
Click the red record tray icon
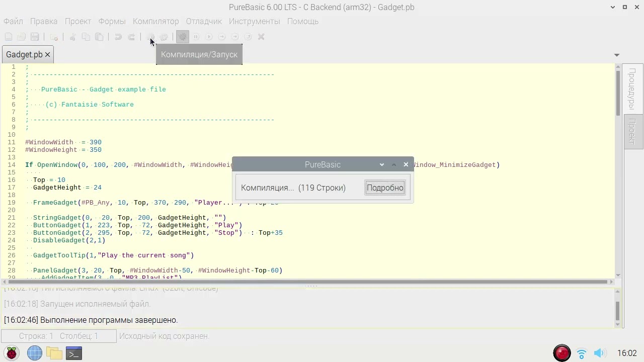tap(562, 353)
